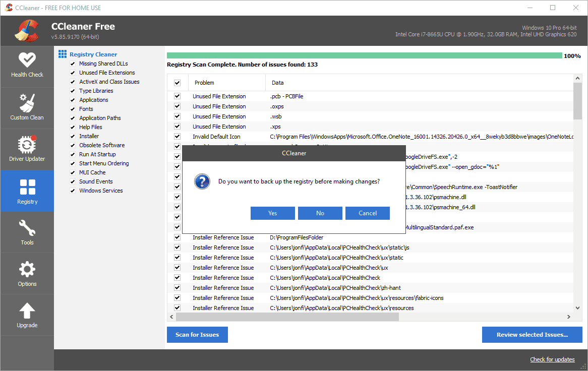
Task: Click No in the backup dialog
Action: coord(320,213)
